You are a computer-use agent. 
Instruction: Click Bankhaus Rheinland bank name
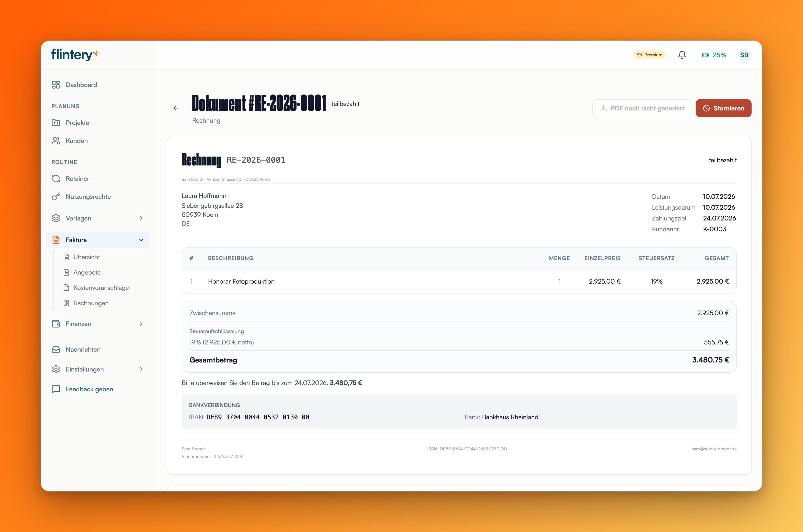[510, 417]
